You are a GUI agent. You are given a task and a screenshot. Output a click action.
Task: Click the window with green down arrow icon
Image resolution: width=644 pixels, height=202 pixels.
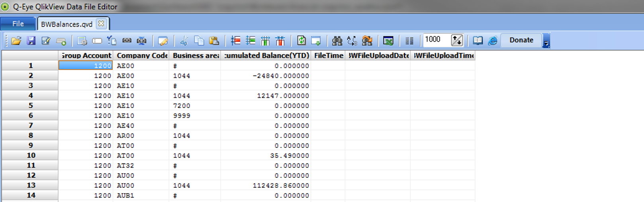[x=316, y=40]
